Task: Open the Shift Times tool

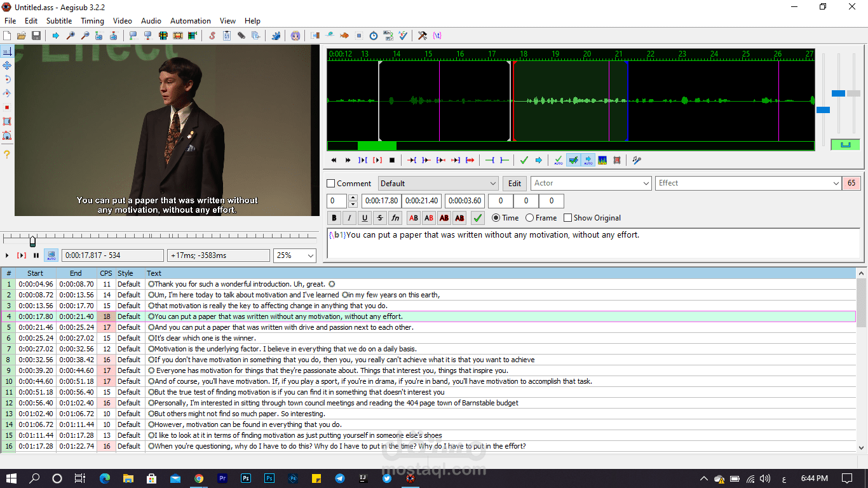Action: click(x=315, y=36)
